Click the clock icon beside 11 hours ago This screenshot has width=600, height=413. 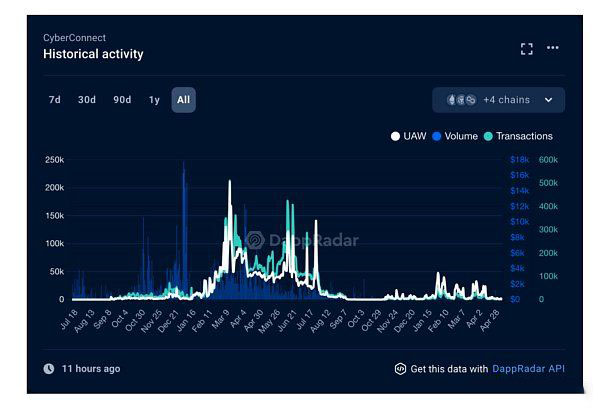(48, 369)
